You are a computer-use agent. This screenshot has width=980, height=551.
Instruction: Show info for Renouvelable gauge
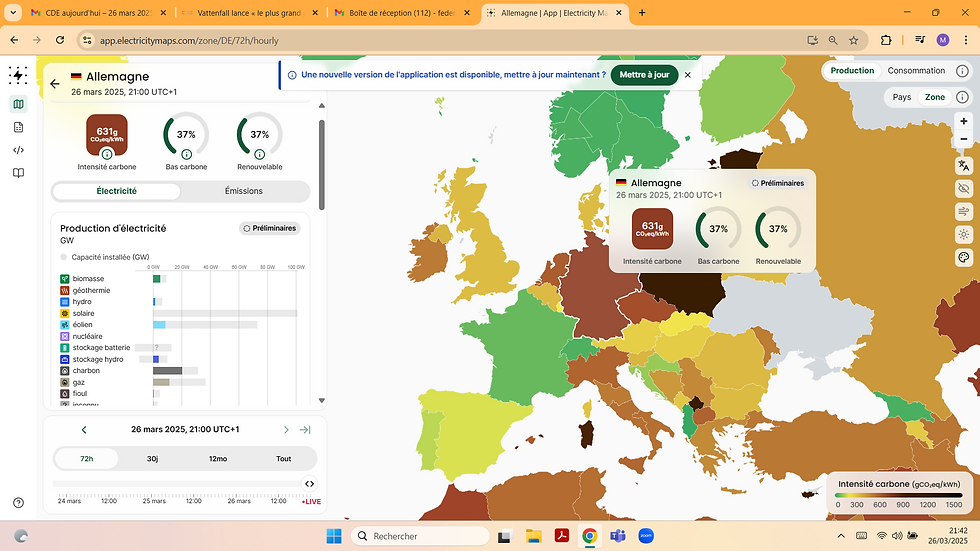[x=259, y=154]
